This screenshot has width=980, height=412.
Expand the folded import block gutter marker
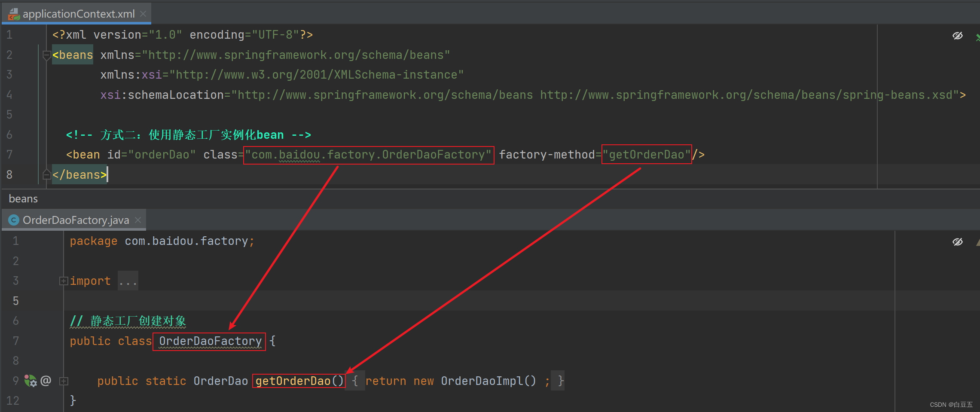[64, 281]
